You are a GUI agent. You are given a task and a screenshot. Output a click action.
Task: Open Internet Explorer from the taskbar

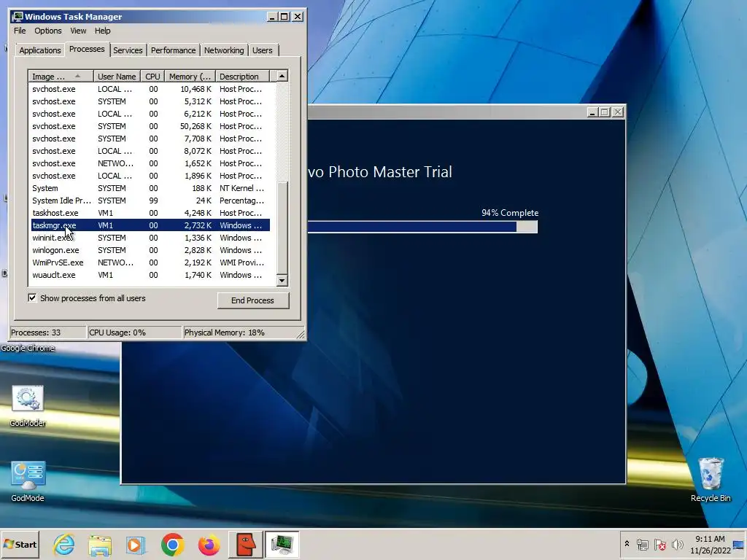pyautogui.click(x=64, y=544)
